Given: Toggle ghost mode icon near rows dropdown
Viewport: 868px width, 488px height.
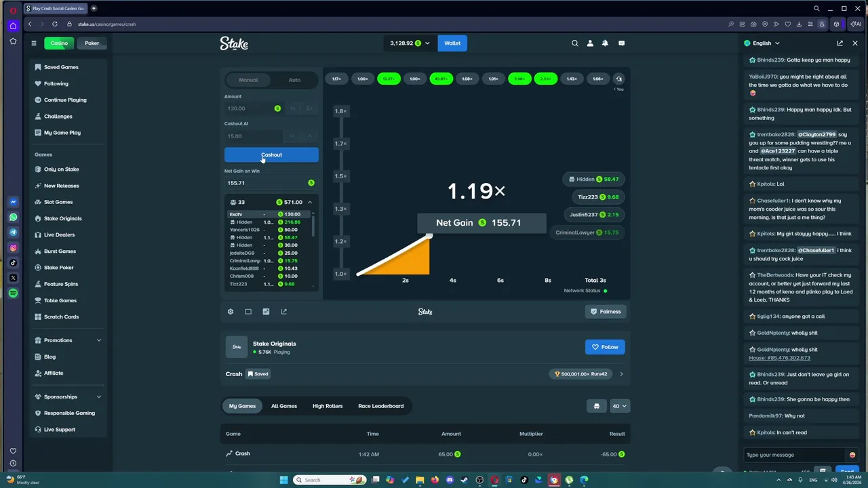Looking at the screenshot, I should tap(597, 406).
